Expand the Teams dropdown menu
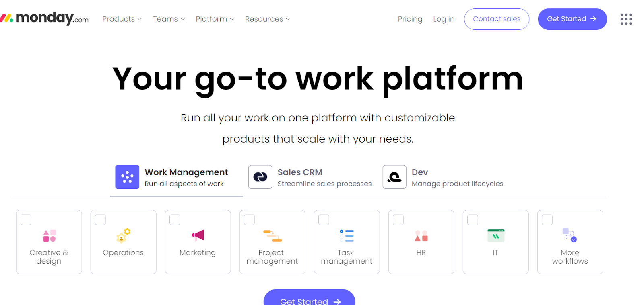Image resolution: width=644 pixels, height=305 pixels. [169, 19]
